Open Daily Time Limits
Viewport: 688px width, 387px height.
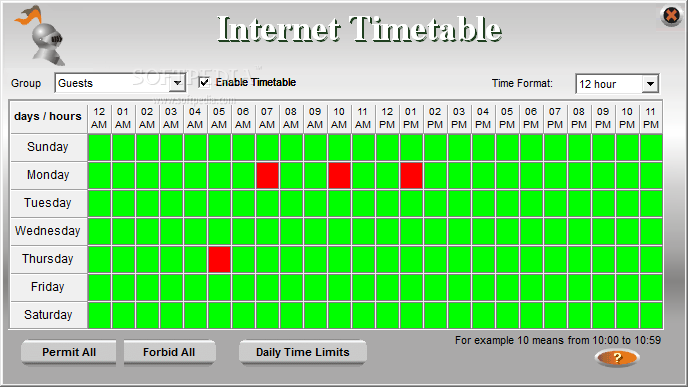303,352
